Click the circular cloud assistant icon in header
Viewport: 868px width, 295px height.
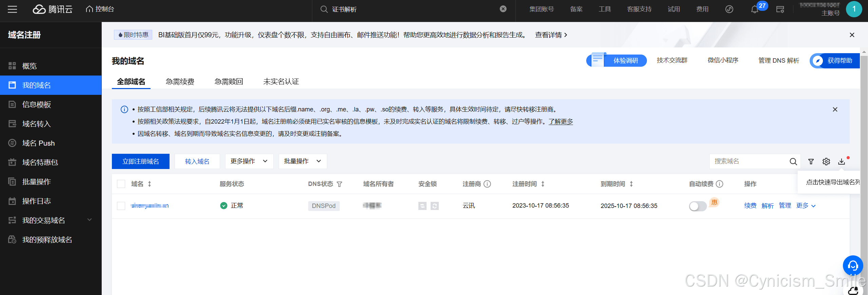(729, 9)
